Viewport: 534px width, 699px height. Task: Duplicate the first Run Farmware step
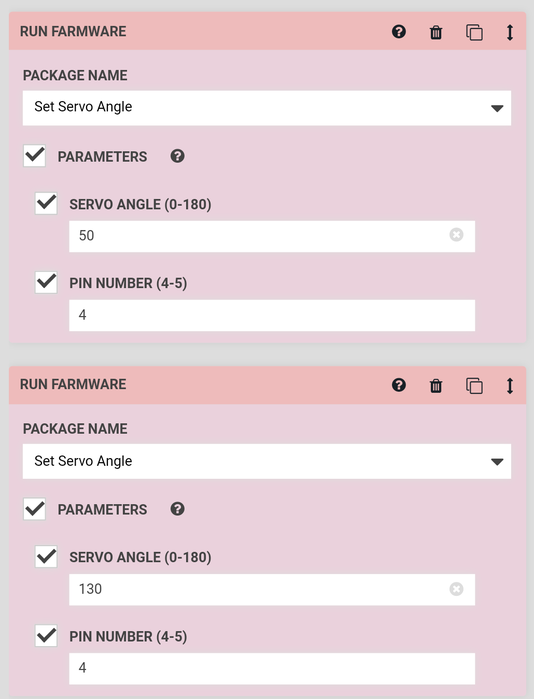pyautogui.click(x=474, y=33)
